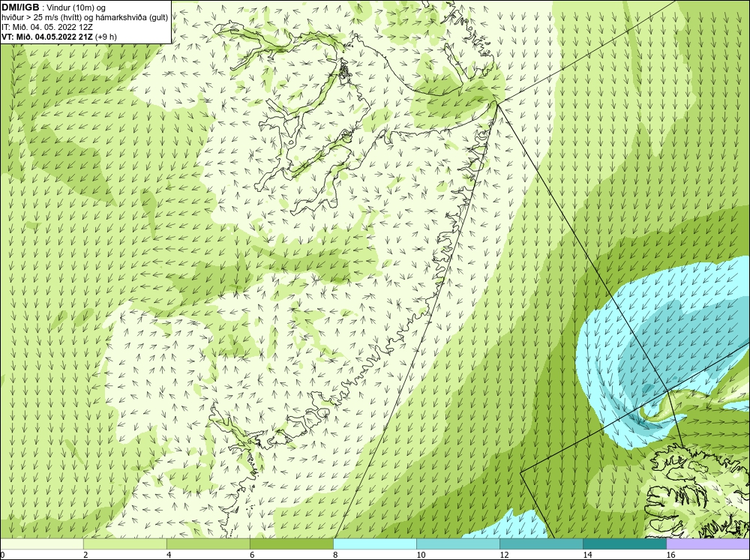This screenshot has height=560, width=750.
Task: Click the legend value label 16
Action: pyautogui.click(x=670, y=555)
